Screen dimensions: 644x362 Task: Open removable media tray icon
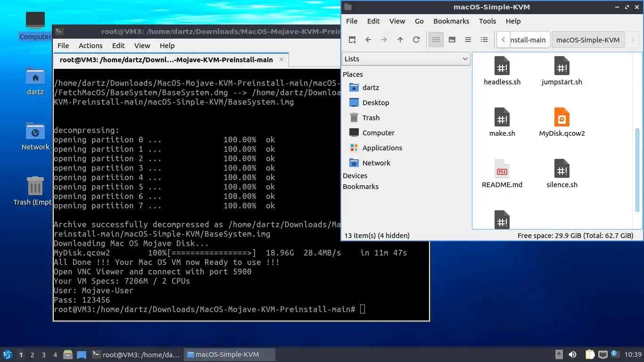click(559, 354)
